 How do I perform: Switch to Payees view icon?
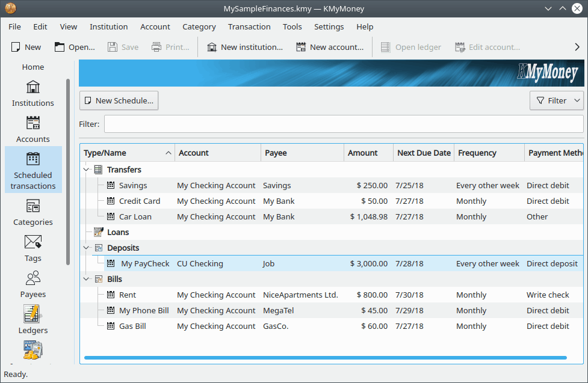point(33,278)
